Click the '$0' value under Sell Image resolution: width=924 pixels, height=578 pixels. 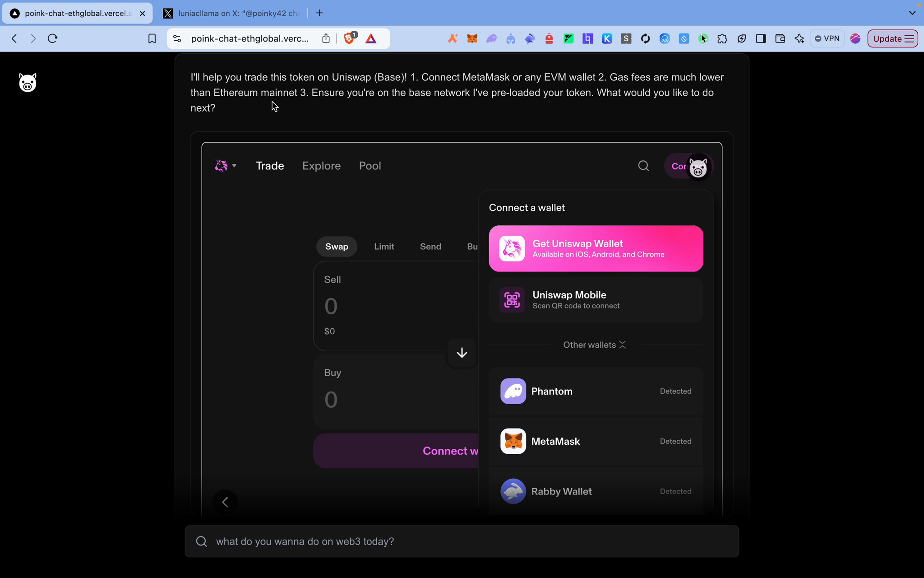point(329,331)
